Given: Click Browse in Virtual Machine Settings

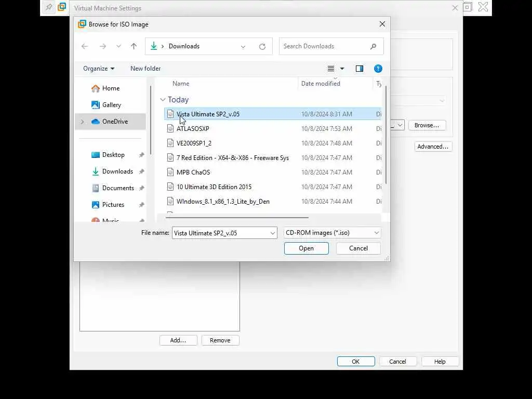Looking at the screenshot, I should pyautogui.click(x=427, y=125).
